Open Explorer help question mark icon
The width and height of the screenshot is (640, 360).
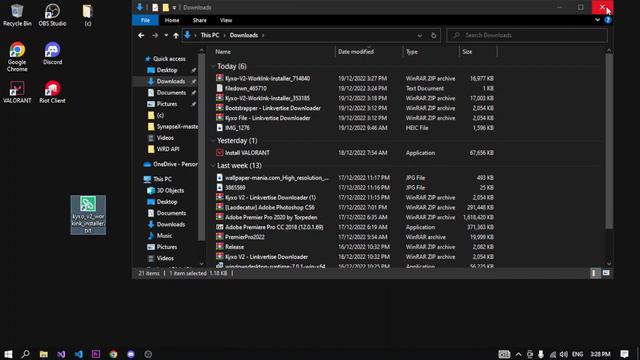[608, 20]
